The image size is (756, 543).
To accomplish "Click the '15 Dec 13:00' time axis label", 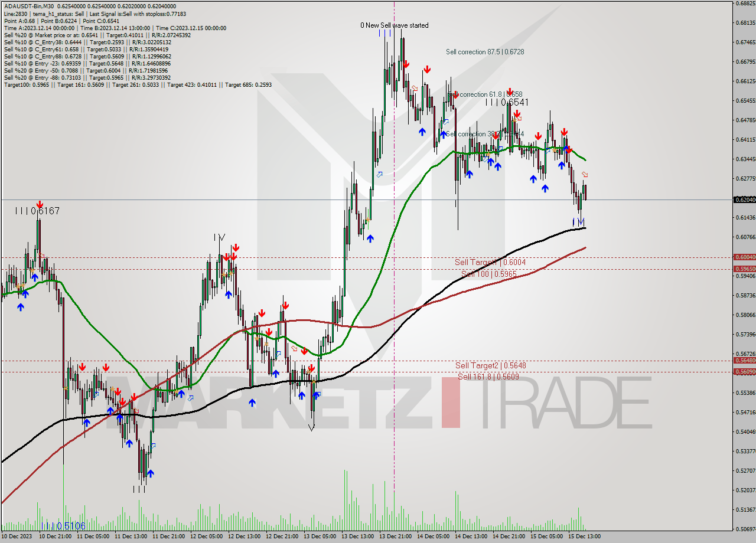I will [x=584, y=537].
